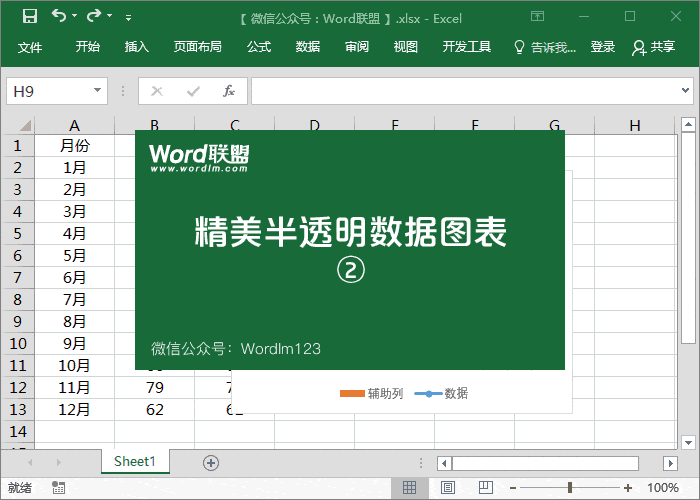Click horizontal scrollbar right arrow
Viewport: 700px width, 500px height.
[670, 463]
